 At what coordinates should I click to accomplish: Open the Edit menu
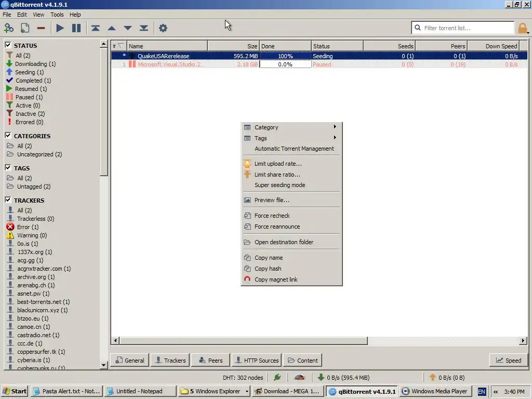pyautogui.click(x=22, y=15)
